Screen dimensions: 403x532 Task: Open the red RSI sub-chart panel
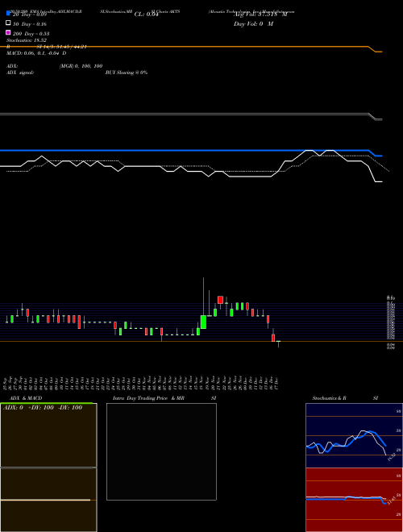click(354, 500)
